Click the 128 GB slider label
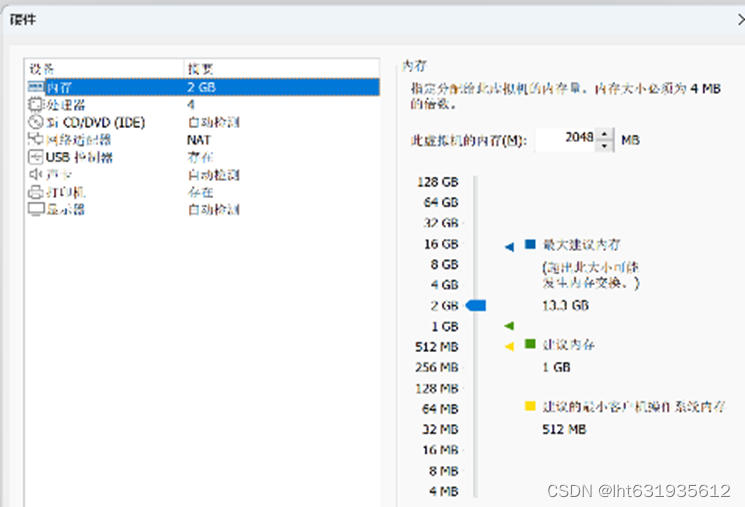The width and height of the screenshot is (745, 507). pos(438,182)
